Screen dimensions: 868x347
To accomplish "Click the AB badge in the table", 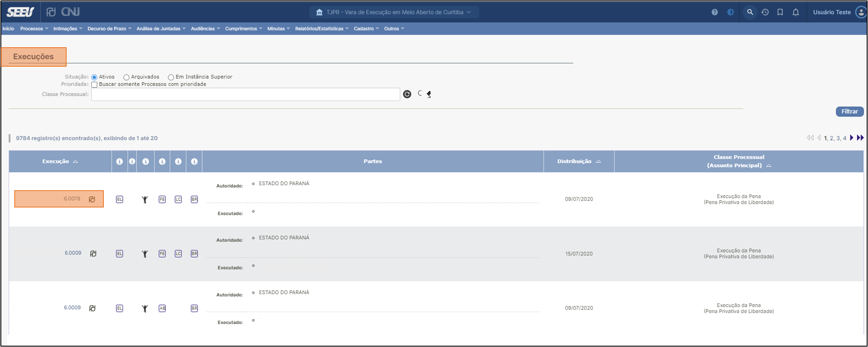I will click(x=162, y=308).
